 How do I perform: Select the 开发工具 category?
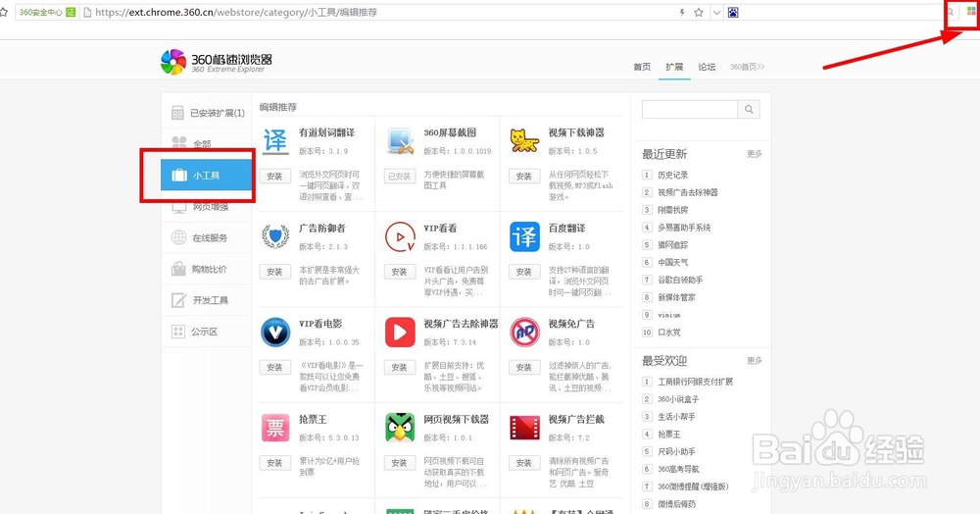pyautogui.click(x=206, y=300)
